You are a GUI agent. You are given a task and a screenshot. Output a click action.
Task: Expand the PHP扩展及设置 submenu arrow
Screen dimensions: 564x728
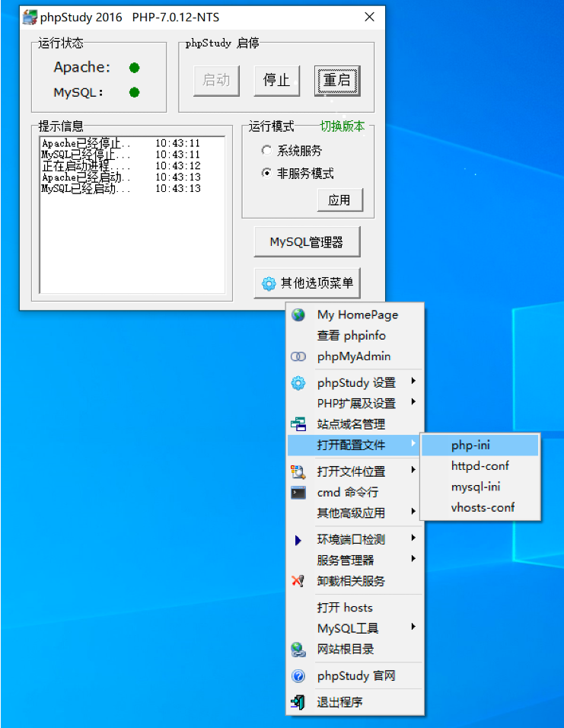tap(413, 402)
